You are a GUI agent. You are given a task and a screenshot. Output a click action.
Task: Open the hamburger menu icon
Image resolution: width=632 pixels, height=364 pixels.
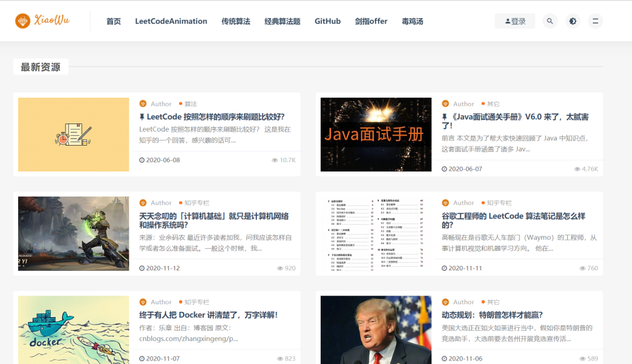pyautogui.click(x=595, y=21)
